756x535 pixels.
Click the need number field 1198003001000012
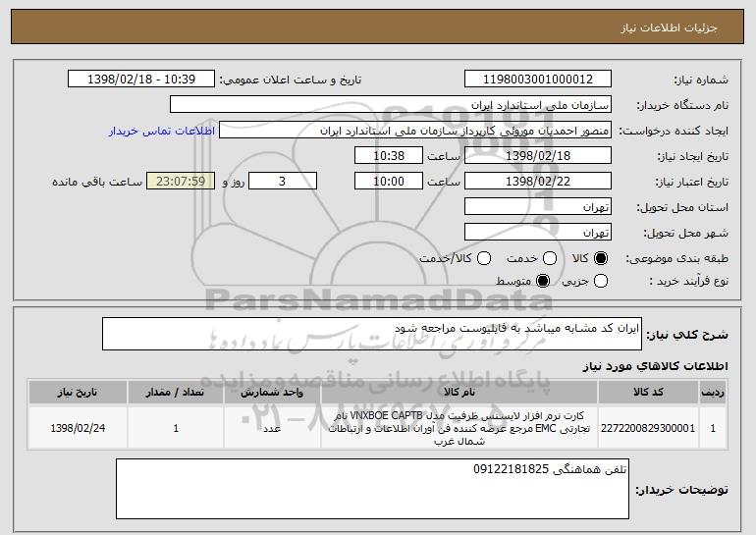(538, 80)
